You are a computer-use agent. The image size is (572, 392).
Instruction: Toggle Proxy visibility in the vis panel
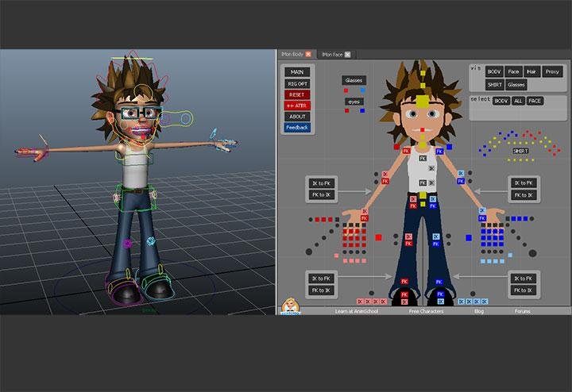(552, 71)
